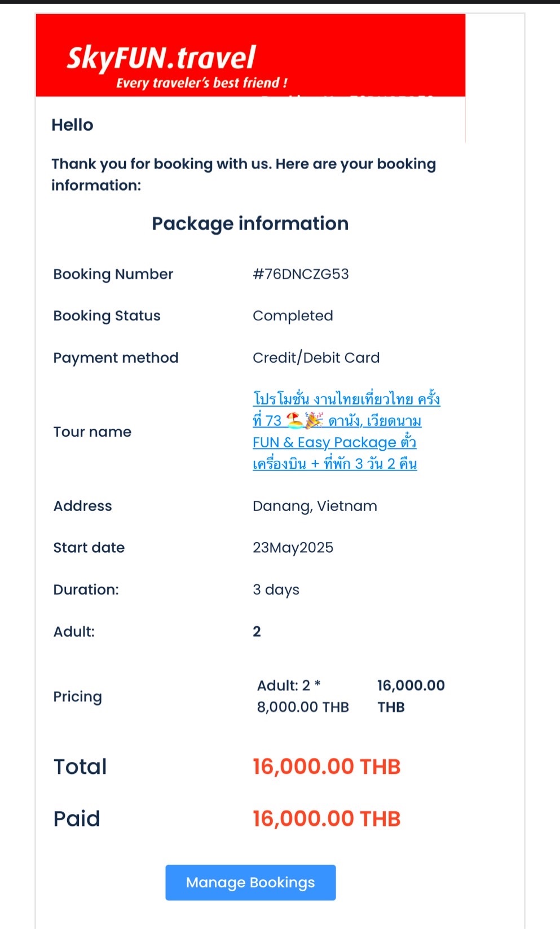Viewport: 560px width, 929px height.
Task: Click the Adult: 2 * 8,000.00 THB pricing detail
Action: (x=303, y=696)
